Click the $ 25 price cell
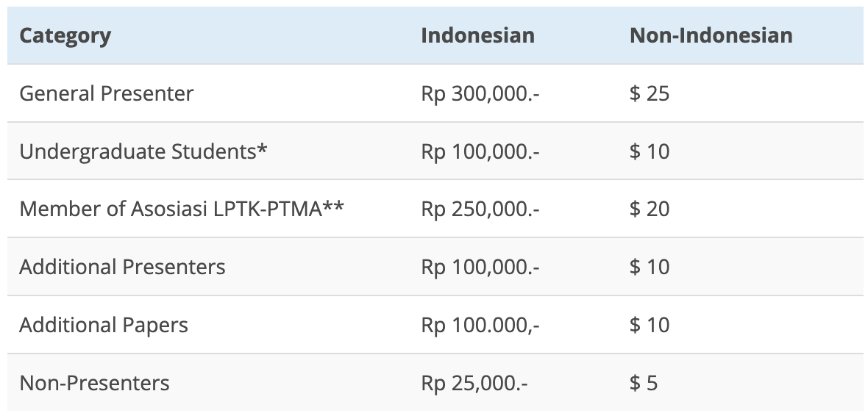The height and width of the screenshot is (416, 868). [649, 94]
